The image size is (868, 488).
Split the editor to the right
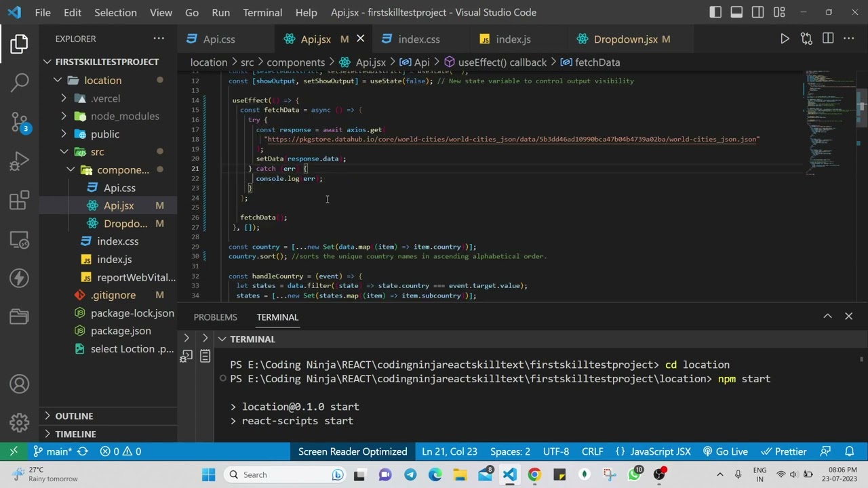click(828, 39)
